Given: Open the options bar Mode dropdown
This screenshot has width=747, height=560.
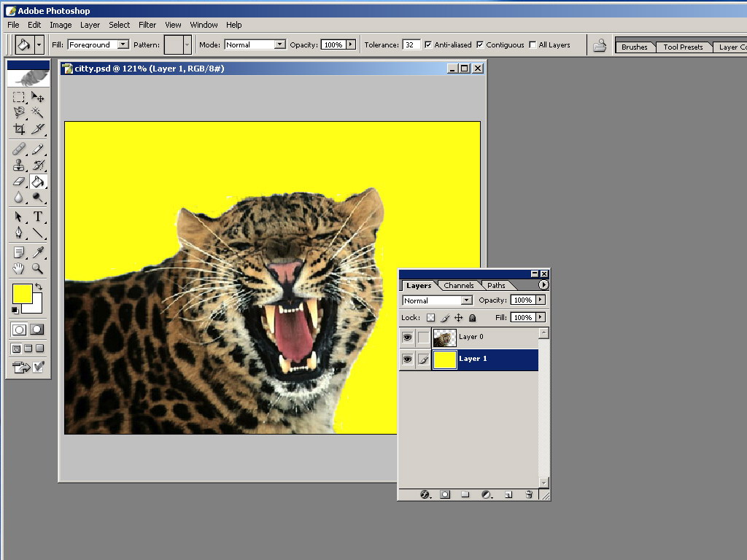Looking at the screenshot, I should point(279,44).
